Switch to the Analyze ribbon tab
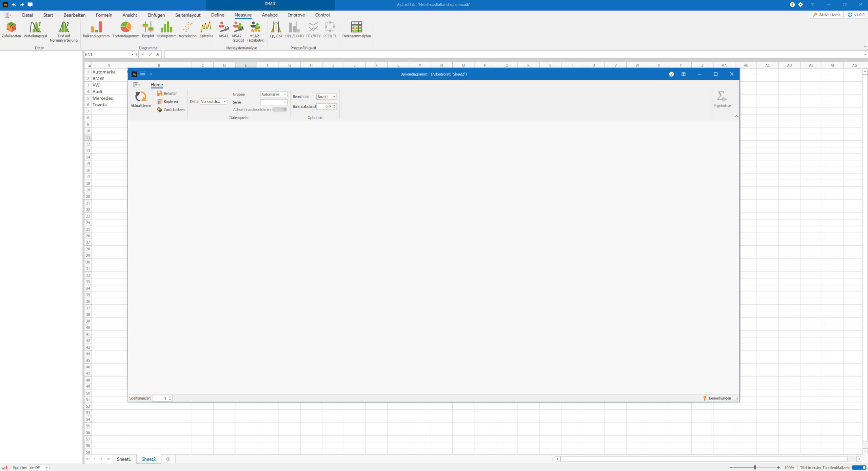Viewport: 868px width, 471px height. (x=270, y=15)
